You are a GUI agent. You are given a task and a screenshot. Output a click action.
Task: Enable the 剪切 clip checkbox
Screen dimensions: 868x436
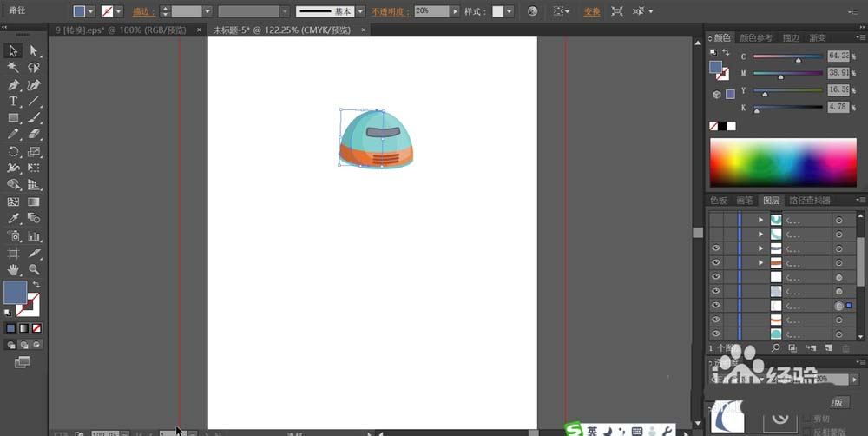807,418
